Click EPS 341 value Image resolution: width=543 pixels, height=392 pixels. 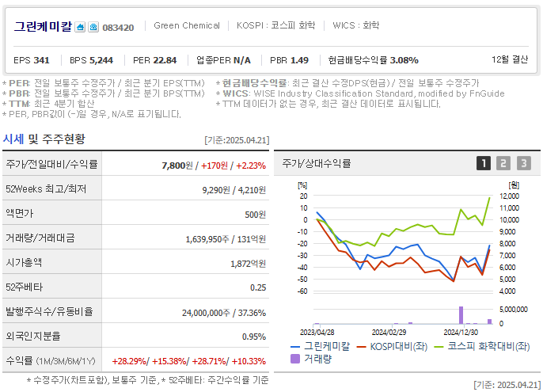click(x=32, y=60)
